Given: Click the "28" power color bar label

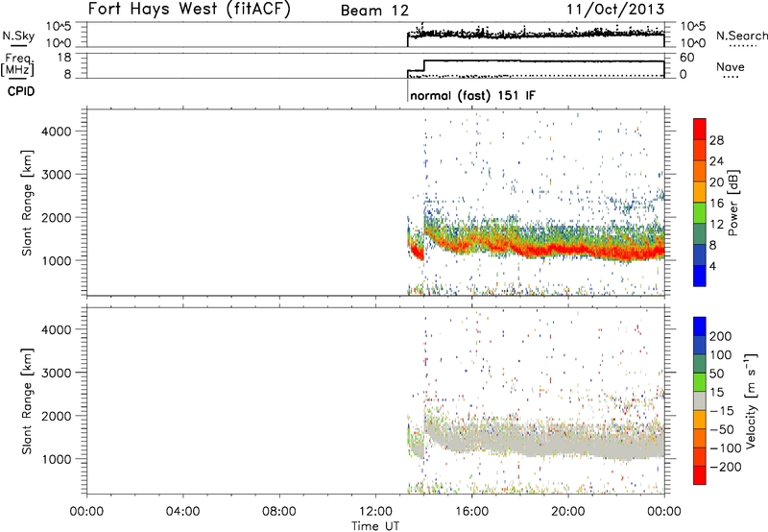Looking at the screenshot, I should 716,140.
